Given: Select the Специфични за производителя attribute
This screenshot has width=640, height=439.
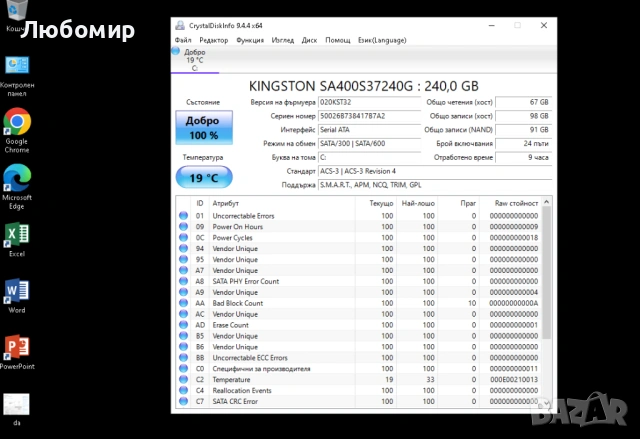Looking at the screenshot, I should point(261,368).
